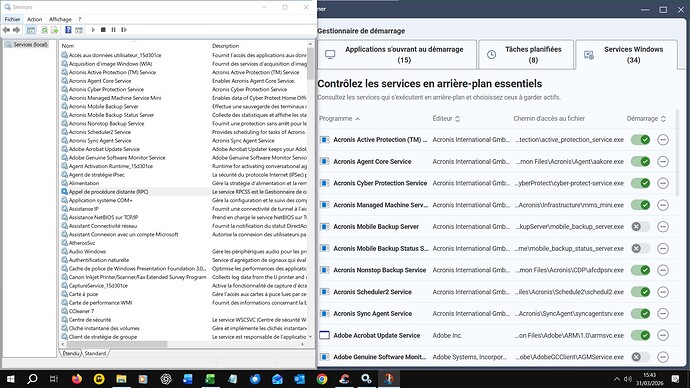Select the CCleaner 7 service row
This screenshot has height=388, width=690.
[x=184, y=311]
